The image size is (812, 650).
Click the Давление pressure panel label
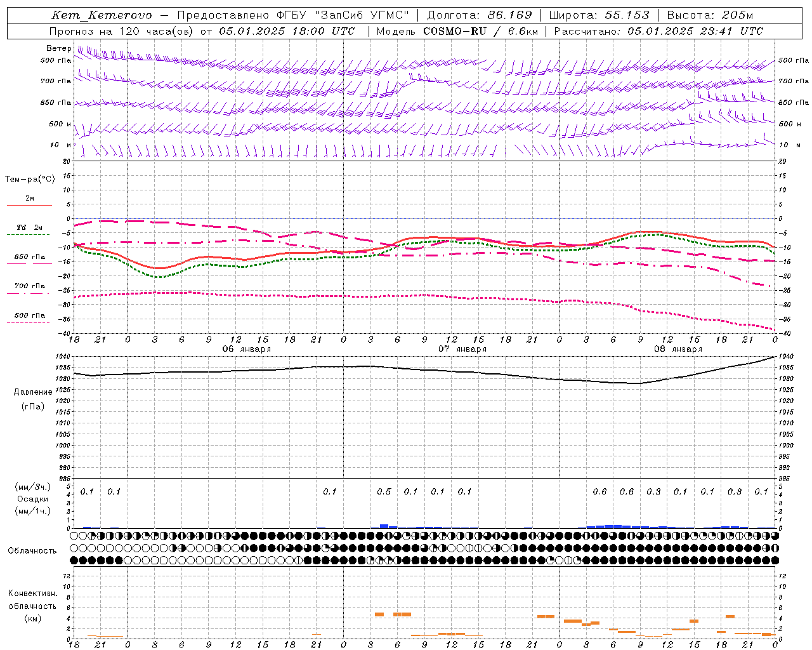[33, 392]
